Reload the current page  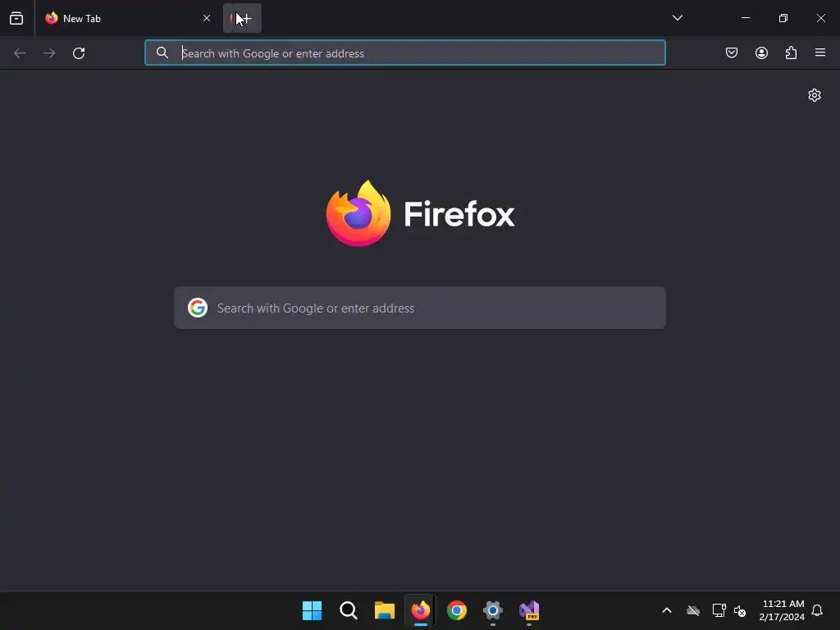point(79,53)
